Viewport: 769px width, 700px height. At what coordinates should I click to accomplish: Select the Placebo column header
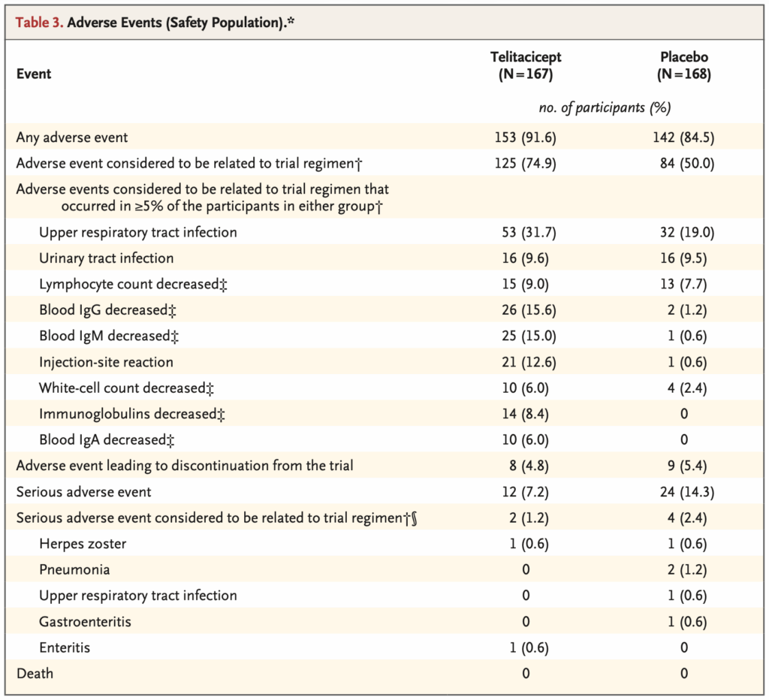click(683, 65)
